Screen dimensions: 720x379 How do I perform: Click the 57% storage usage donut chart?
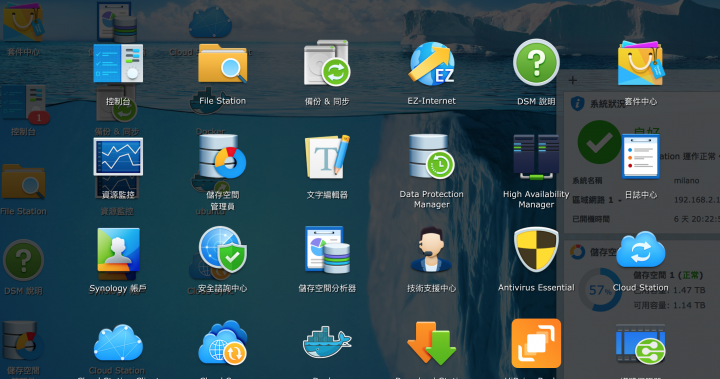click(x=600, y=290)
